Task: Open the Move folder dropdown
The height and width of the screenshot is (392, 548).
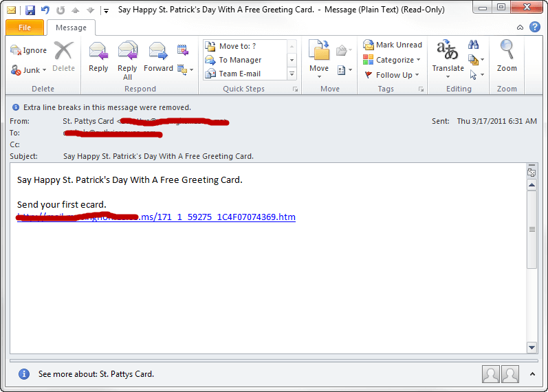Action: [319, 59]
